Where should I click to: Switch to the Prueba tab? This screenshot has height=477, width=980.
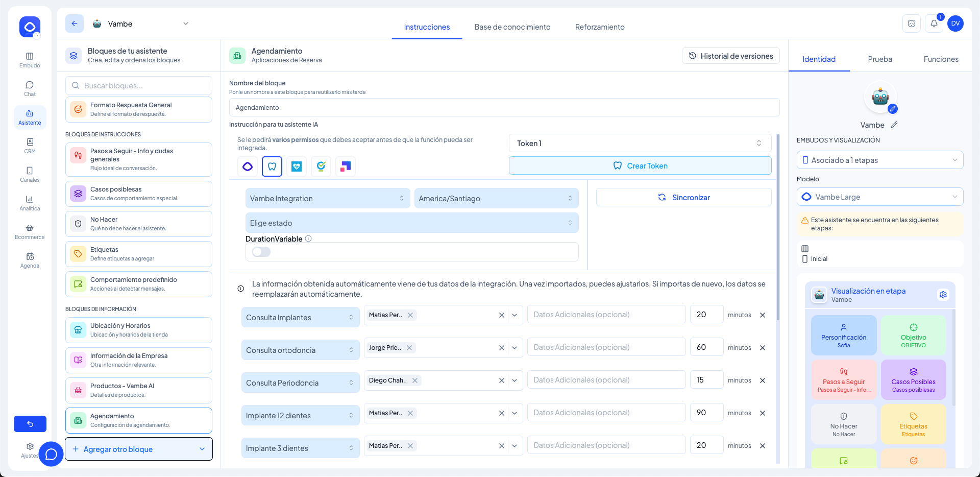click(x=880, y=59)
